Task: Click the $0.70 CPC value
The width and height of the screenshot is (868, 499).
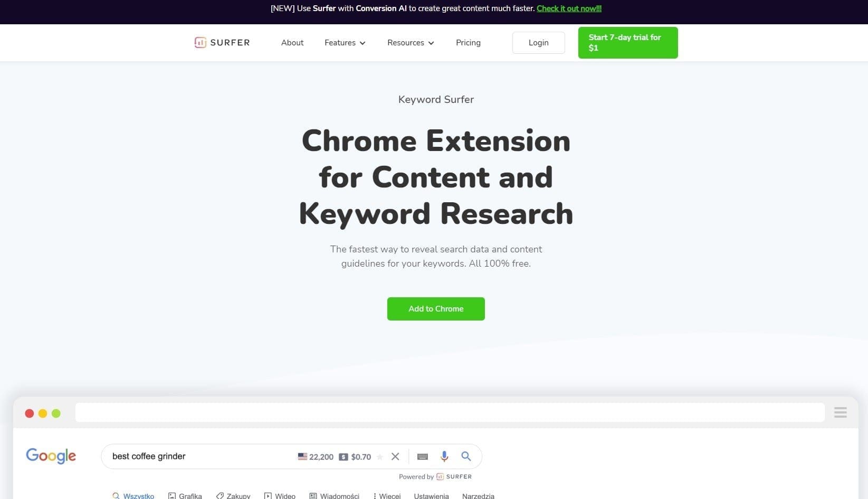Action: pyautogui.click(x=361, y=457)
